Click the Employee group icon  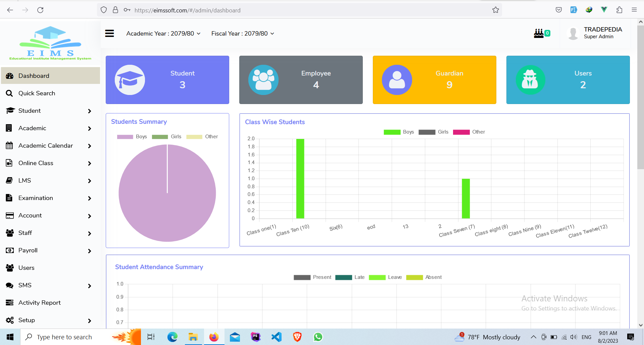pyautogui.click(x=263, y=80)
